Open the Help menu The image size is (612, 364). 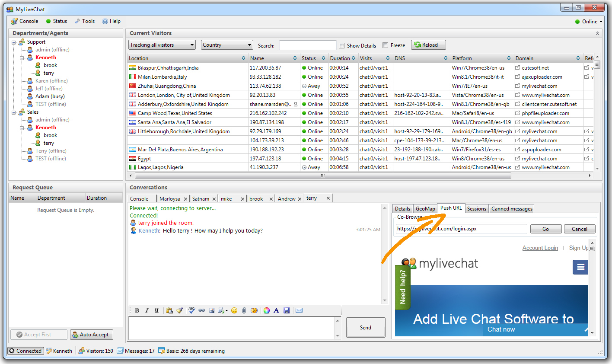[111, 21]
